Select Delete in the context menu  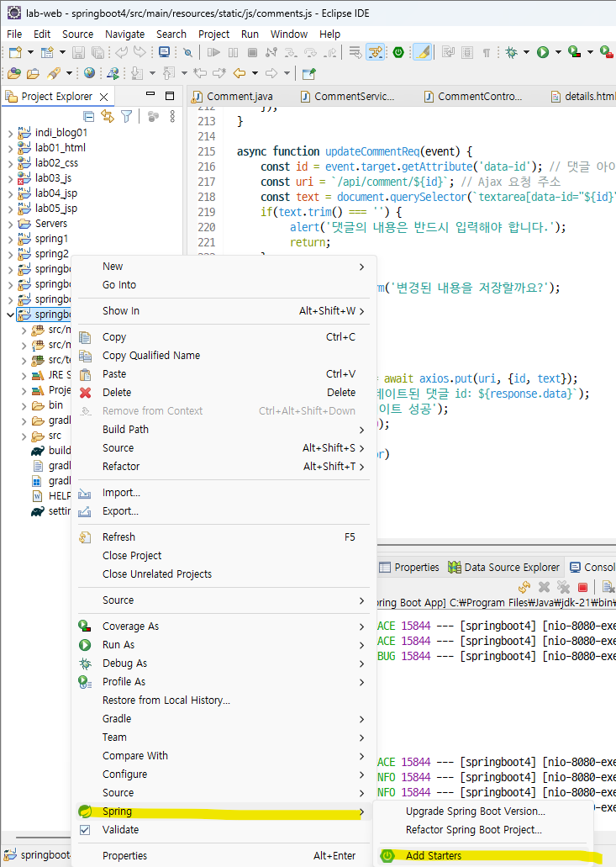click(x=224, y=392)
